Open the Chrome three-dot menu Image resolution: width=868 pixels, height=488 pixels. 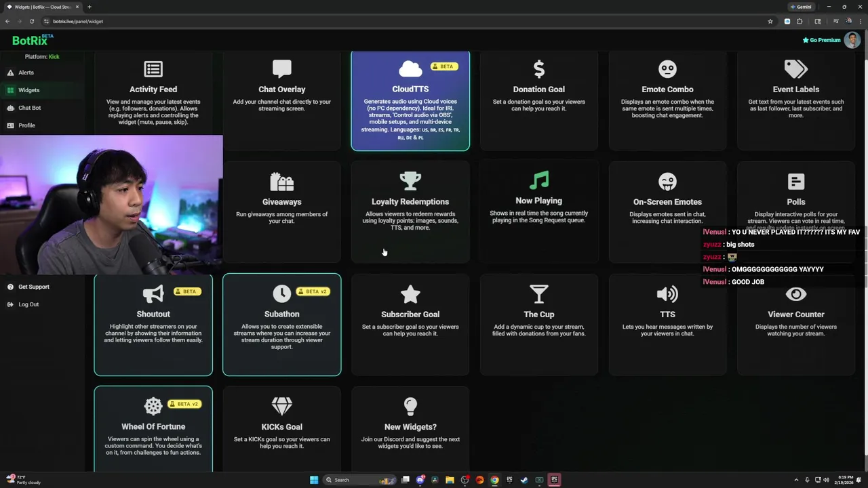(x=860, y=21)
